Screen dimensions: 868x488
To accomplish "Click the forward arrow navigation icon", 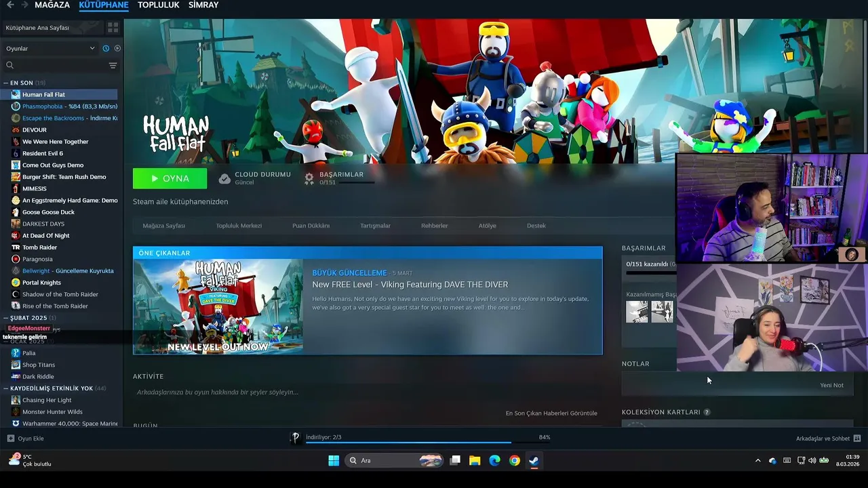I will [x=24, y=5].
